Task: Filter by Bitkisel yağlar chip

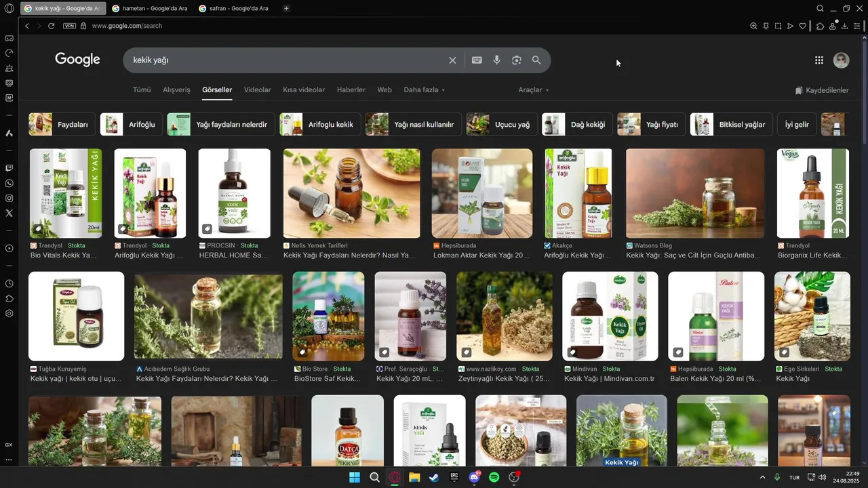Action: 731,125
